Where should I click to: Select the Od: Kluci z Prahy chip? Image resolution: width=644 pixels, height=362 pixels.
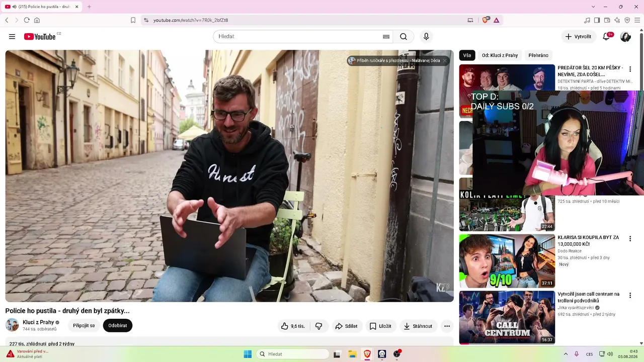(500, 55)
